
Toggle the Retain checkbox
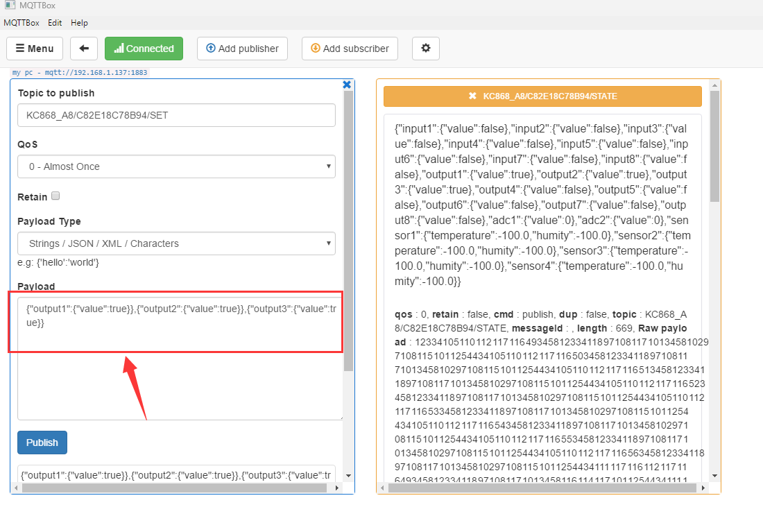[55, 196]
